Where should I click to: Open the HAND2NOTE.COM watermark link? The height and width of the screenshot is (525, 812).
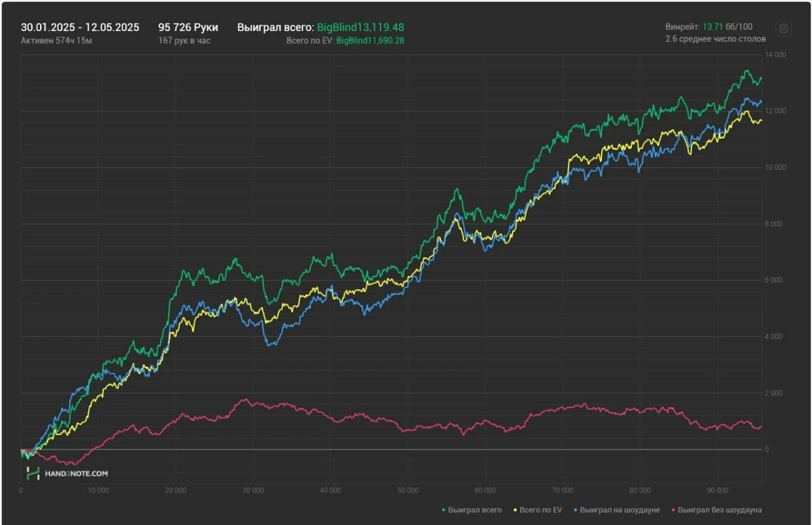76,474
